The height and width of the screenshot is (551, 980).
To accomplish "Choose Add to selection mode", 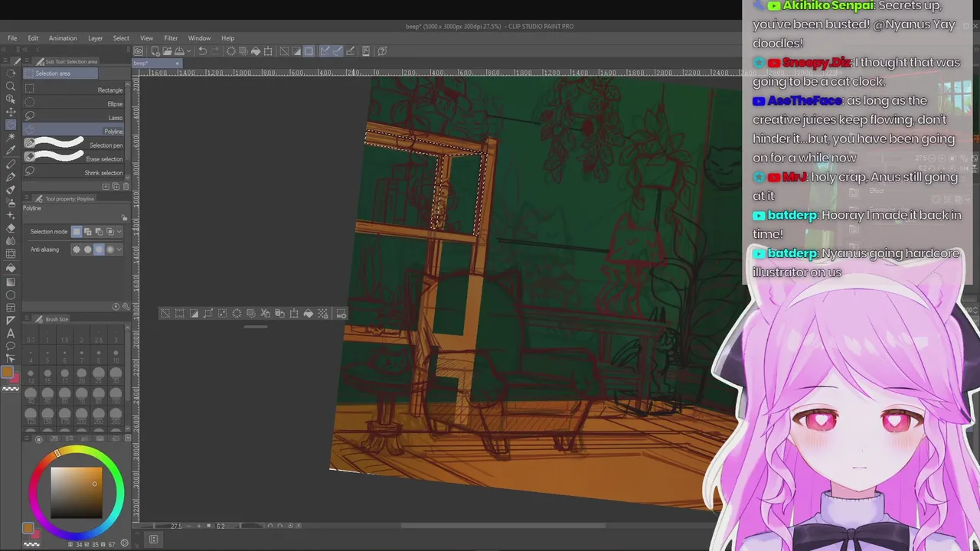I will [87, 231].
